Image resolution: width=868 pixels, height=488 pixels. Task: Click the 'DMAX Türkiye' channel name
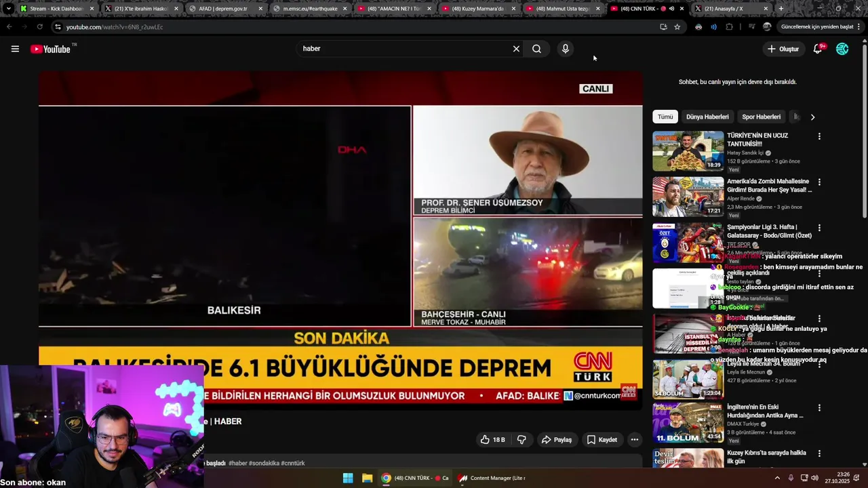coord(743,424)
